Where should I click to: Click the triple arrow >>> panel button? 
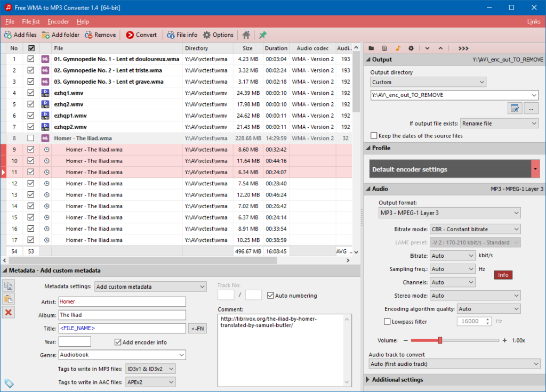click(463, 48)
